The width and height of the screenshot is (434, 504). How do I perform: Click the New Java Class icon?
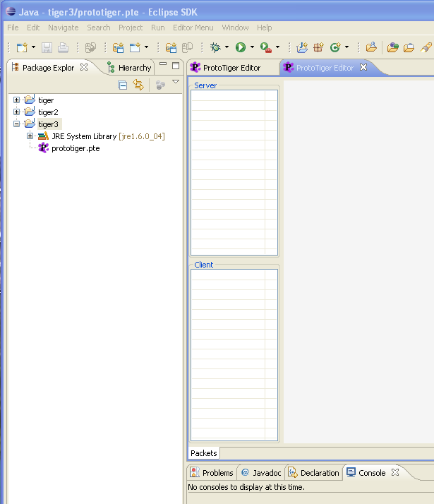coord(335,47)
